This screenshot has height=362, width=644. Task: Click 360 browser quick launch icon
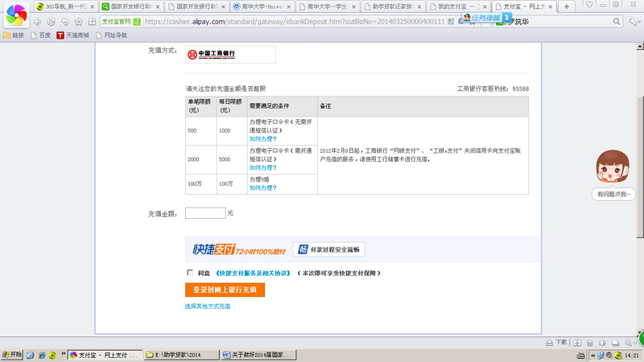point(52,355)
